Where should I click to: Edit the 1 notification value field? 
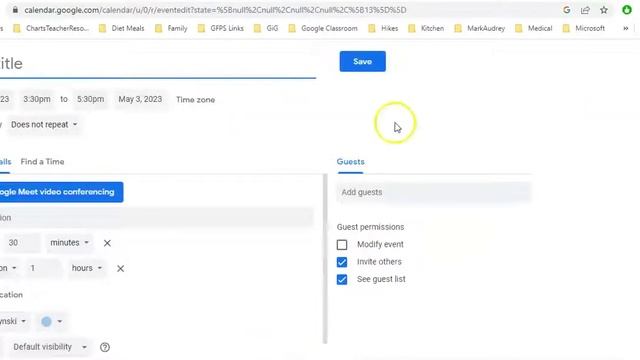point(44,268)
